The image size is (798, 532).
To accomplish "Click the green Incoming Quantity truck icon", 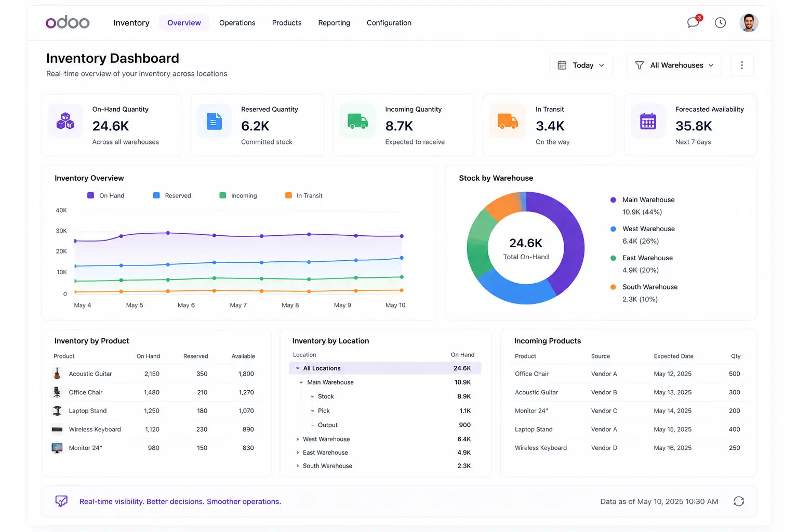I will tap(357, 121).
